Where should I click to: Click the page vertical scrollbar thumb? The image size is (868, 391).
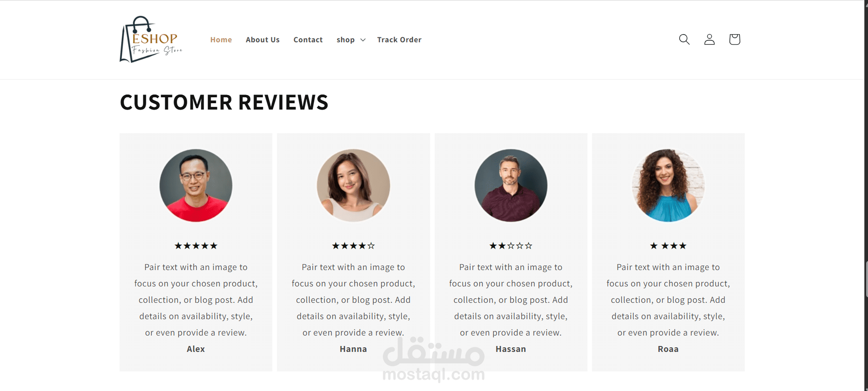point(866,279)
